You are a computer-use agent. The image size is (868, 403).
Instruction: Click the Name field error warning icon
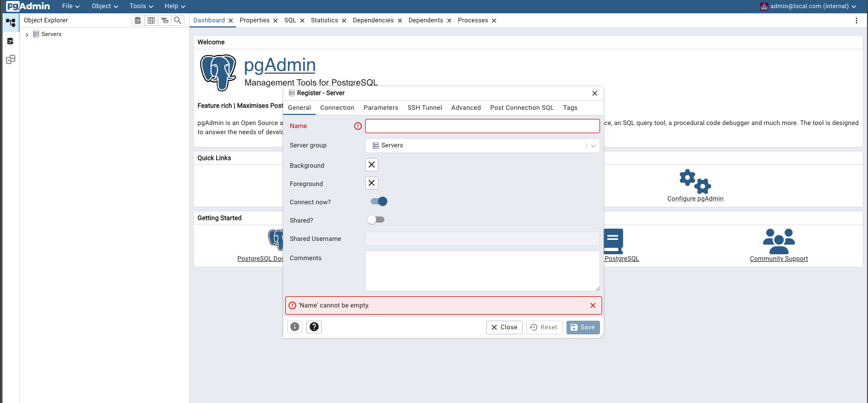pos(358,126)
